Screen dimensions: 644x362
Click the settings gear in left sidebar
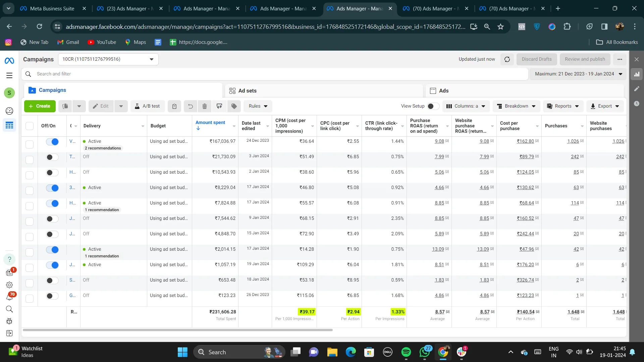[x=9, y=285]
